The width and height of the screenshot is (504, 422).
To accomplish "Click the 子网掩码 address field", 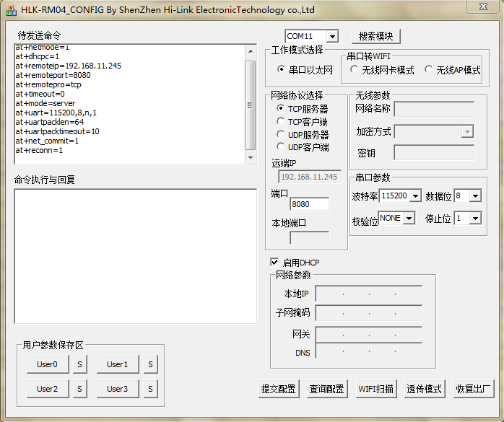I will point(369,313).
